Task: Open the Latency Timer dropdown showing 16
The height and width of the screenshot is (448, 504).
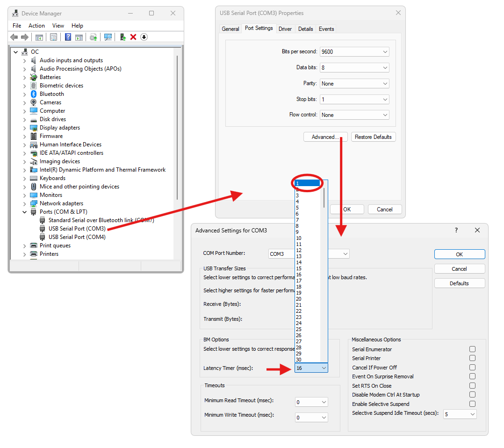Action: [x=311, y=368]
